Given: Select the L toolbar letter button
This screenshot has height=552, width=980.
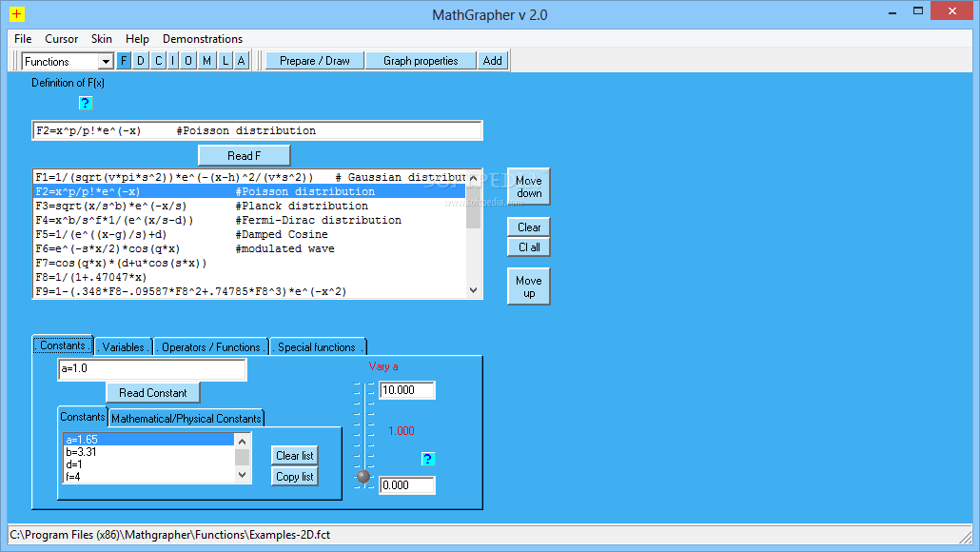Looking at the screenshot, I should 225,61.
